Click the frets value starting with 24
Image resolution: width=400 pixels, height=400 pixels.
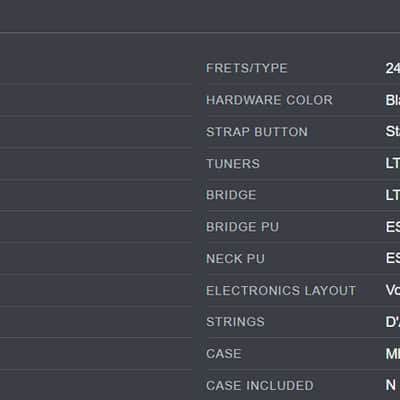(x=393, y=68)
